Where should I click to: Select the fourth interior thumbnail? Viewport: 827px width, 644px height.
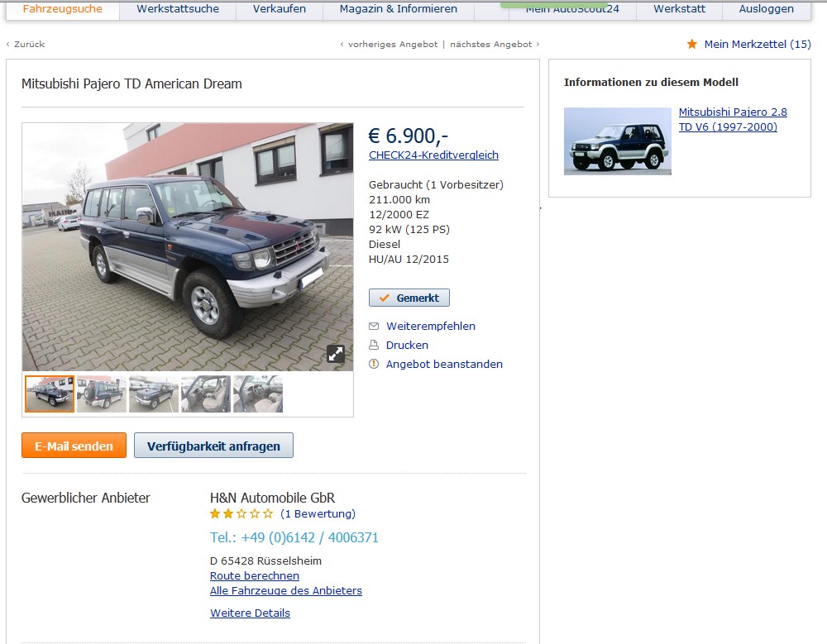coord(206,394)
